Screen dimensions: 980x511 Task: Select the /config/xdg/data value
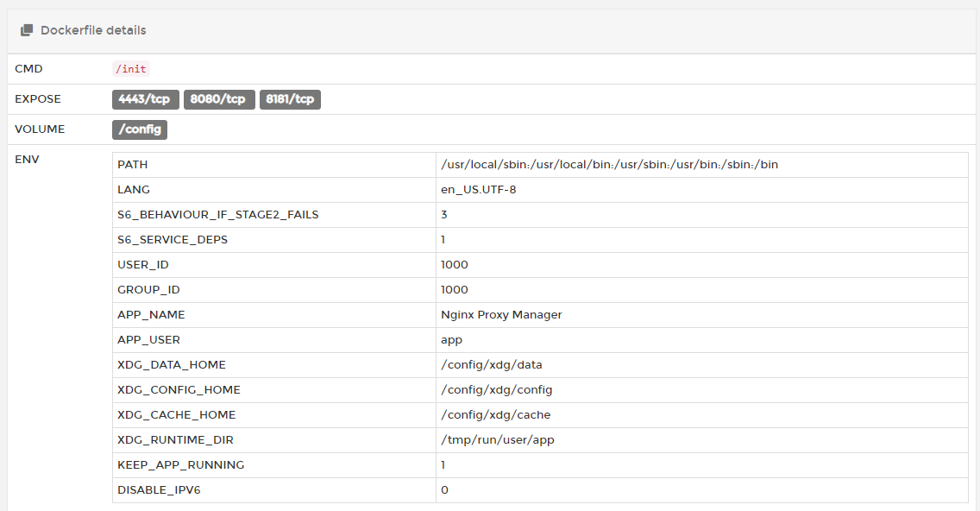[492, 364]
